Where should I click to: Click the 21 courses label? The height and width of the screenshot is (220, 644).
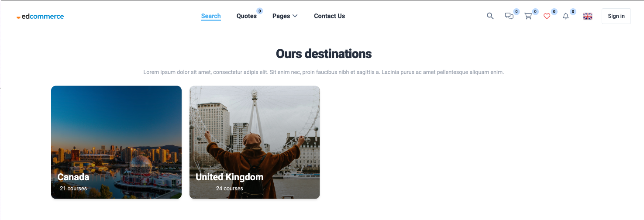[x=73, y=189]
